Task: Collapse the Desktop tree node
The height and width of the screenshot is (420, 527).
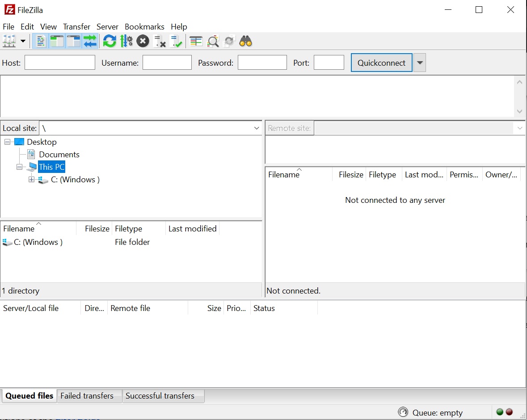Action: tap(7, 142)
